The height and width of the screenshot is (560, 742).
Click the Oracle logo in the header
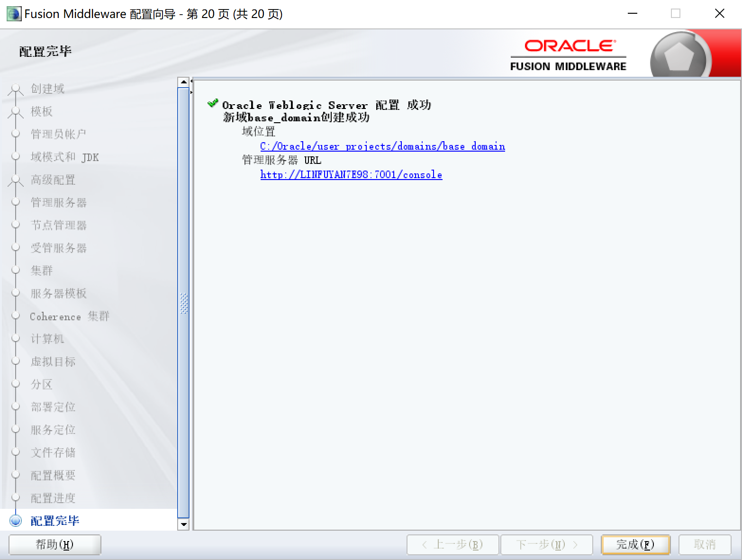[568, 45]
